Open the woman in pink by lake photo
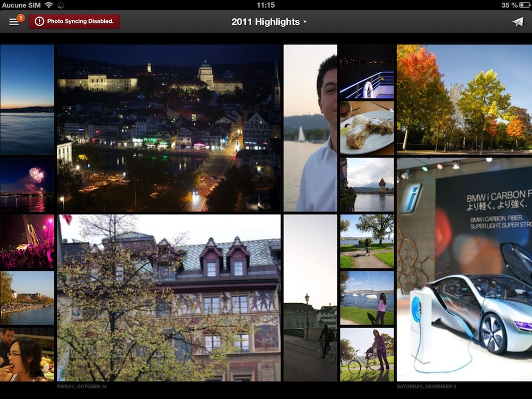Image resolution: width=532 pixels, height=399 pixels. coord(367,298)
